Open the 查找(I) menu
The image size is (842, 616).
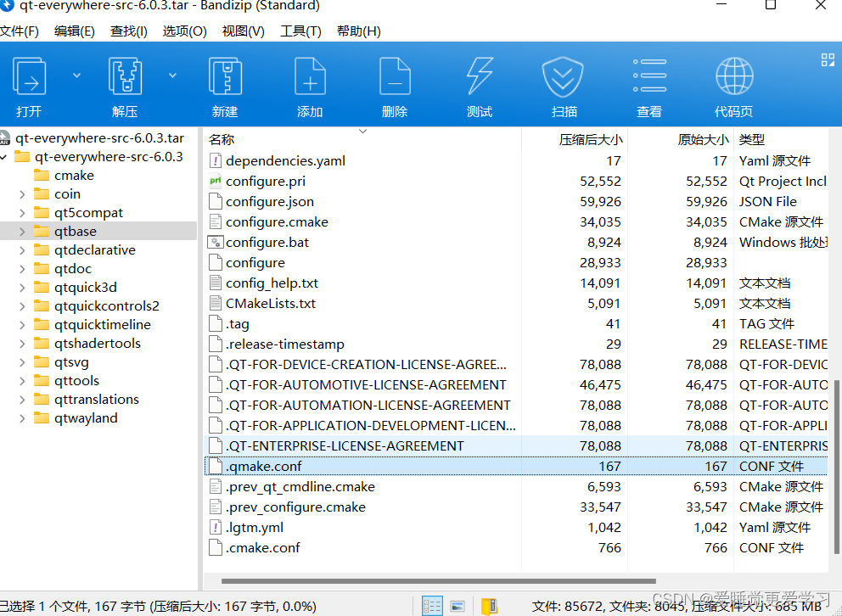point(129,31)
